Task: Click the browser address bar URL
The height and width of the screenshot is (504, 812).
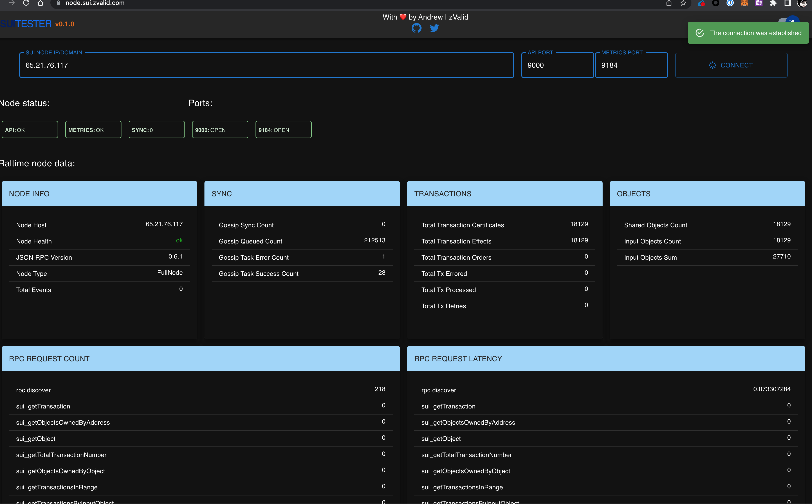Action: tap(95, 3)
